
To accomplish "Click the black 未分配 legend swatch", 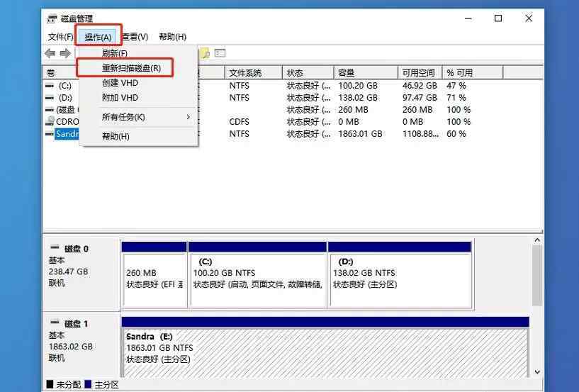I will pyautogui.click(x=50, y=384).
